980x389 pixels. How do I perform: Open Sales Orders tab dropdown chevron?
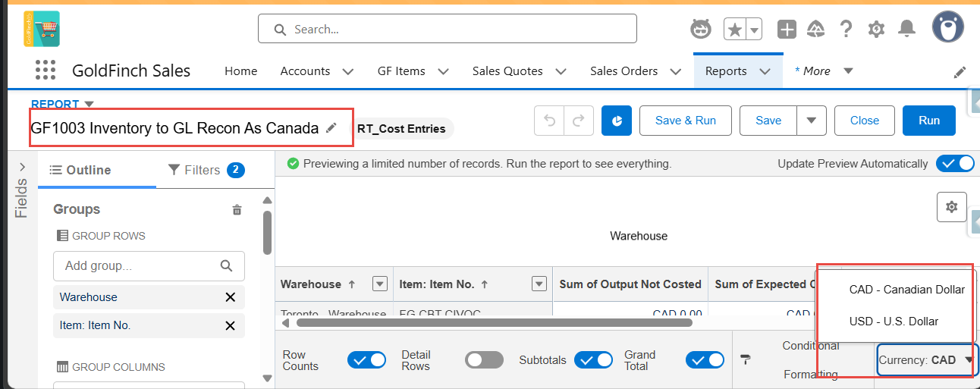click(x=675, y=71)
